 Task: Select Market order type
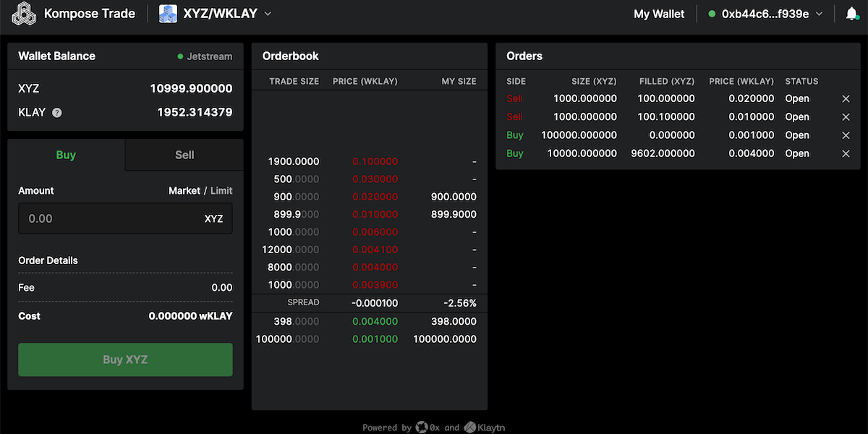(184, 191)
